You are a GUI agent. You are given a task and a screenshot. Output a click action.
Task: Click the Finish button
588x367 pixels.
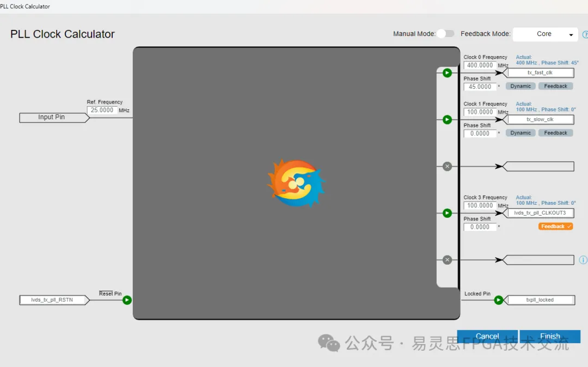click(550, 337)
